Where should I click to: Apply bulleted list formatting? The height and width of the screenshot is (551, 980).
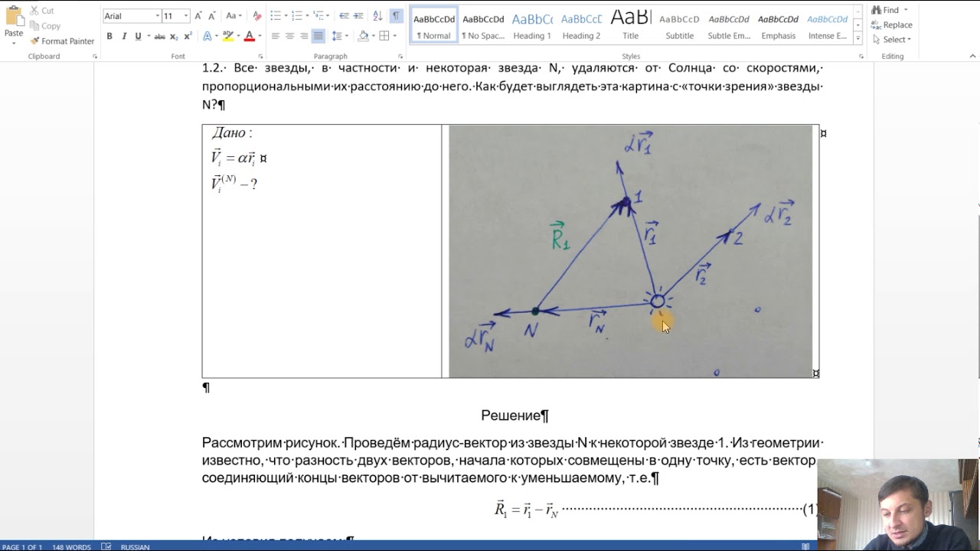pyautogui.click(x=275, y=16)
